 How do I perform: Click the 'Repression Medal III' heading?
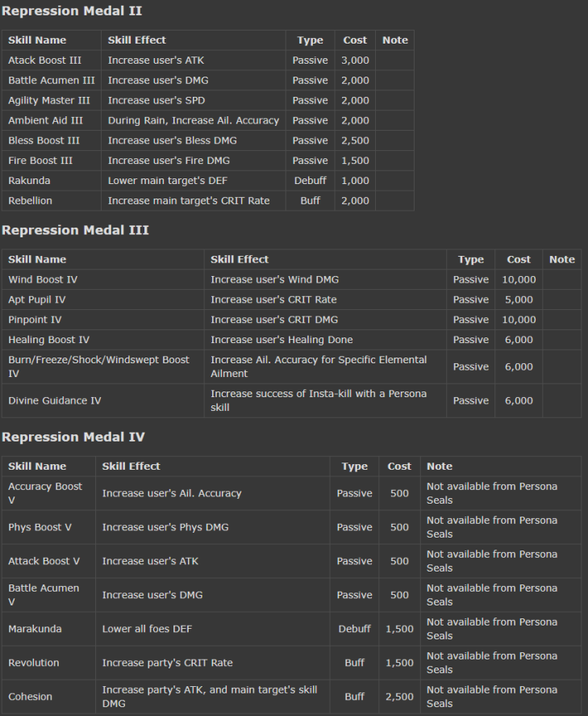pyautogui.click(x=75, y=230)
